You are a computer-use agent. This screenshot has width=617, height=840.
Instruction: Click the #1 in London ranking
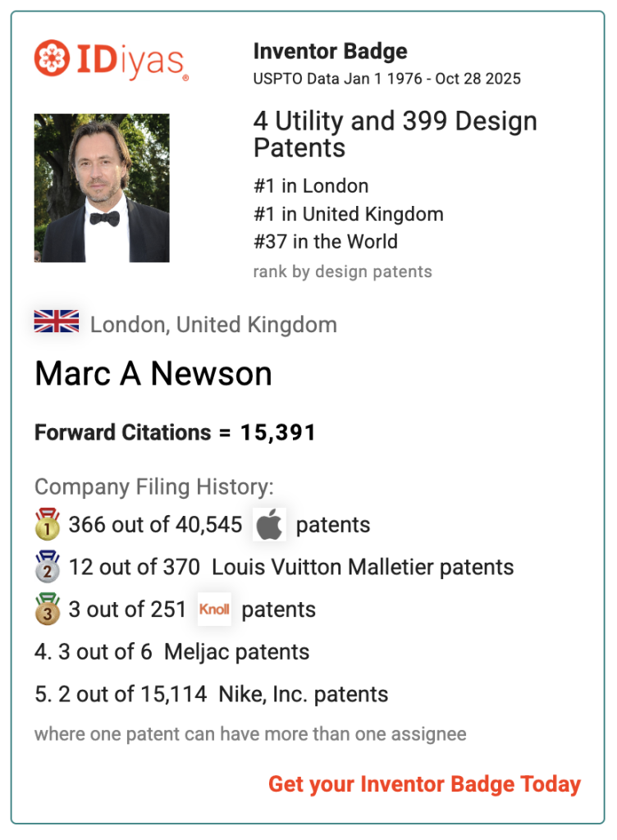click(311, 186)
